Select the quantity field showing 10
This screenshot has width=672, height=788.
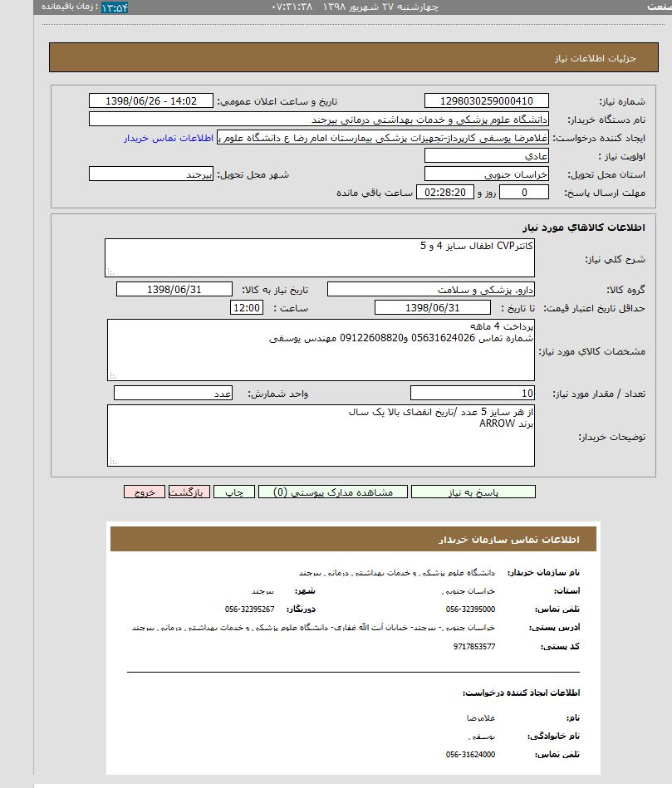click(473, 394)
